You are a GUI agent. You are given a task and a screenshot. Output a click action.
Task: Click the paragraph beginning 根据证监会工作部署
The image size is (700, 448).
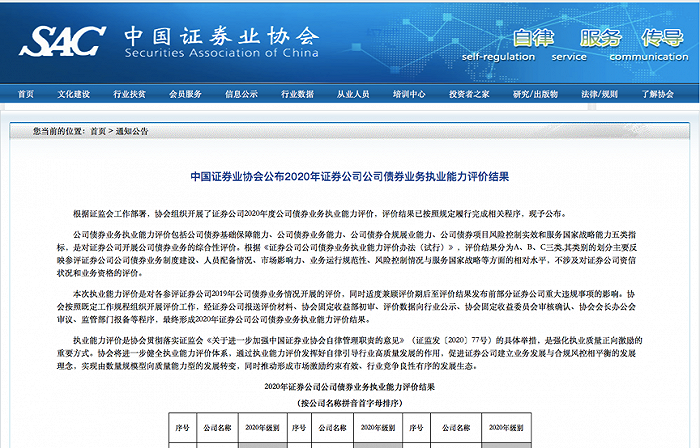tap(320, 214)
